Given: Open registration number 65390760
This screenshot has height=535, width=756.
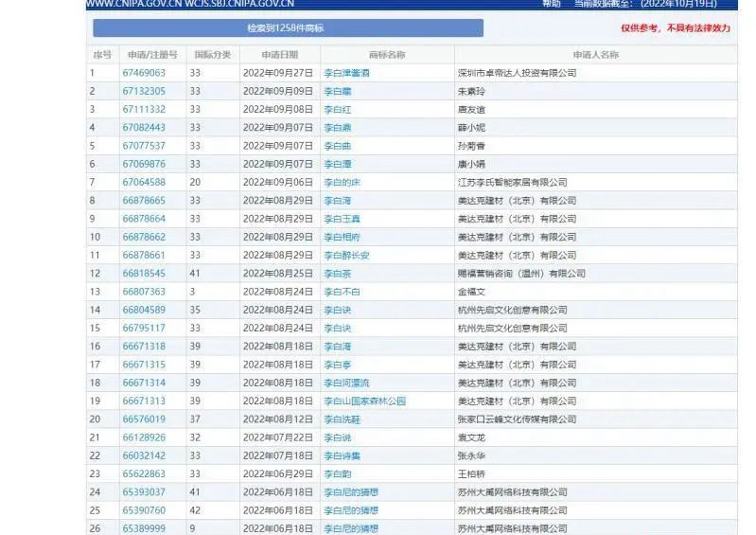Looking at the screenshot, I should pyautogui.click(x=144, y=510).
